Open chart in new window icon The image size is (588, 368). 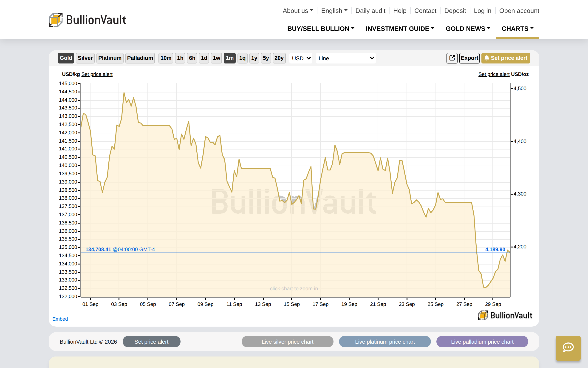(x=452, y=58)
